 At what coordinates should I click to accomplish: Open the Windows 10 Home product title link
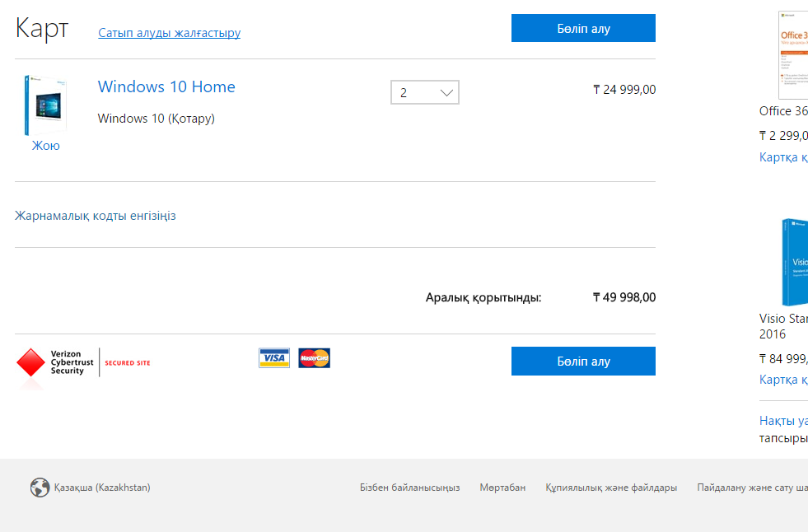click(166, 86)
